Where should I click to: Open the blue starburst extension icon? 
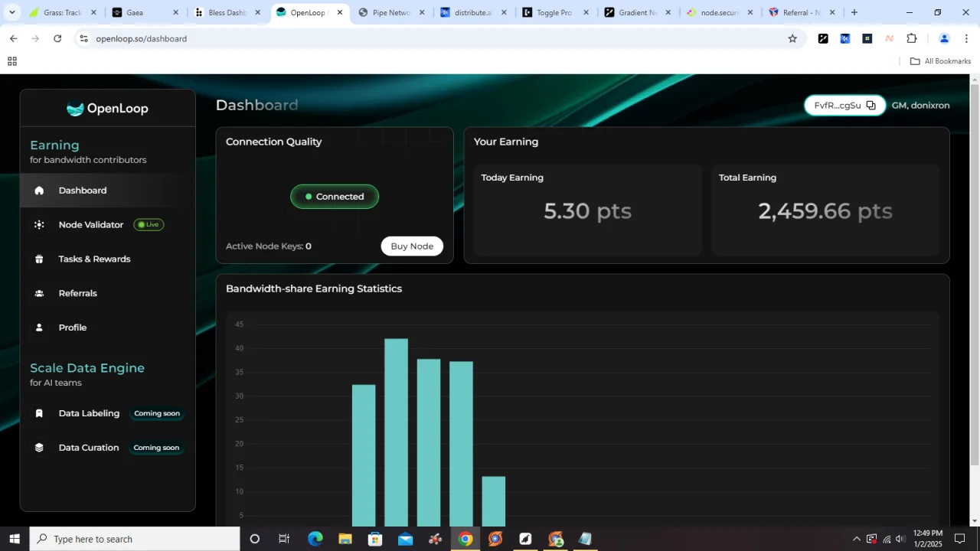[845, 39]
